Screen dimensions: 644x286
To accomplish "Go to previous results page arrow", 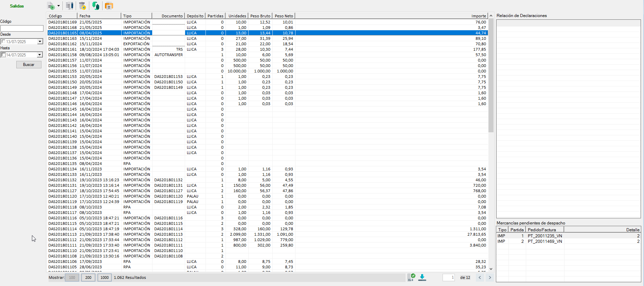I will coord(480,277).
